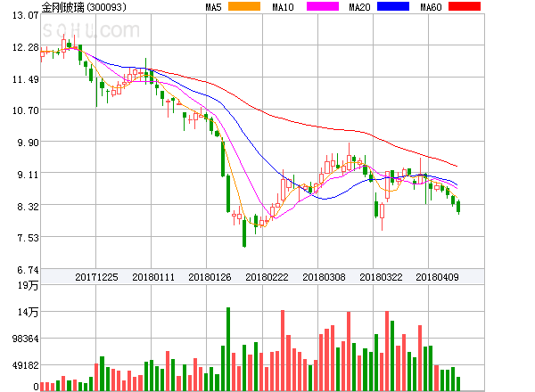The image size is (535, 392).
Task: Click the 9.90 price axis label
Action: (x=28, y=143)
